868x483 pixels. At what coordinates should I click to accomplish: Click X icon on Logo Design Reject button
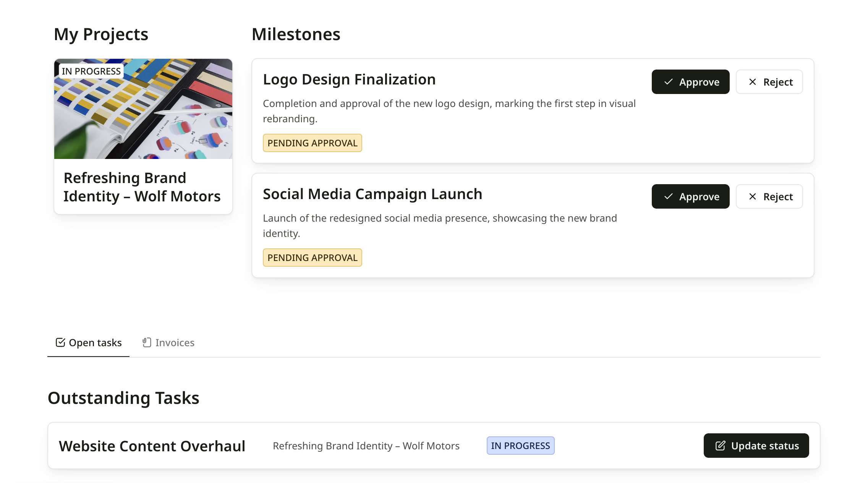point(752,82)
